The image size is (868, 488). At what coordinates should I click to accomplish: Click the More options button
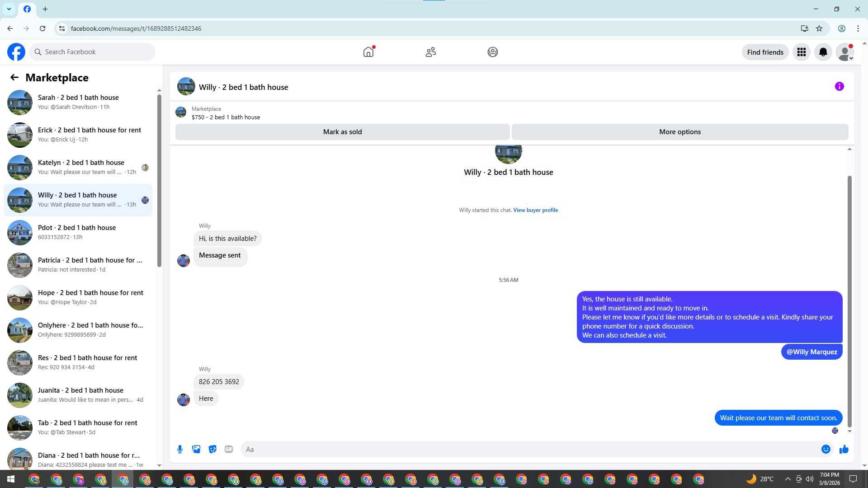(679, 132)
